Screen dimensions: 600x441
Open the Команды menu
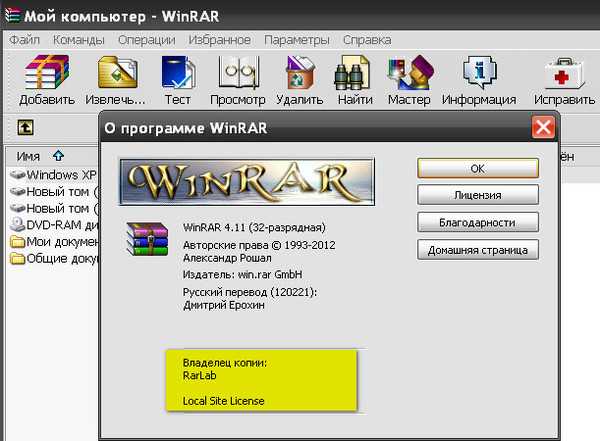coord(79,40)
